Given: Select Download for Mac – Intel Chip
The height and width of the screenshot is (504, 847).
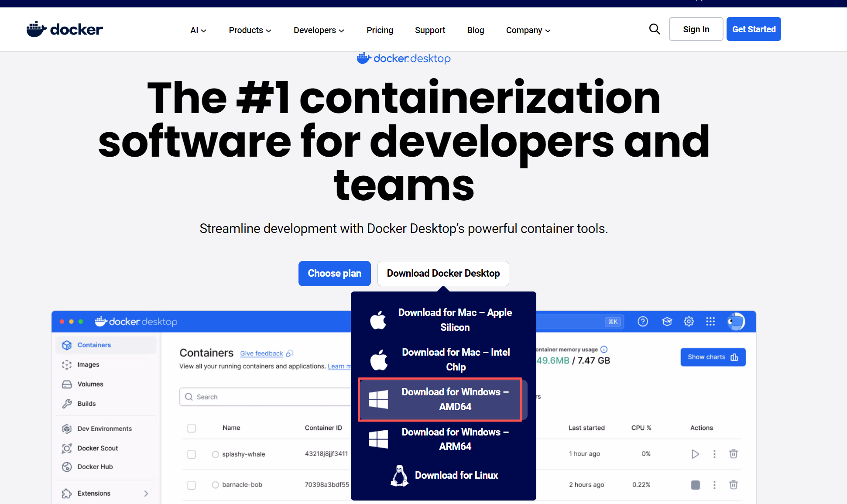Looking at the screenshot, I should point(443,360).
